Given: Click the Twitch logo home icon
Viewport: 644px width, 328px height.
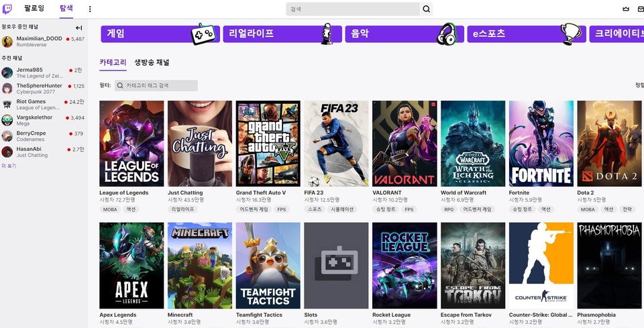Looking at the screenshot, I should pyautogui.click(x=7, y=9).
